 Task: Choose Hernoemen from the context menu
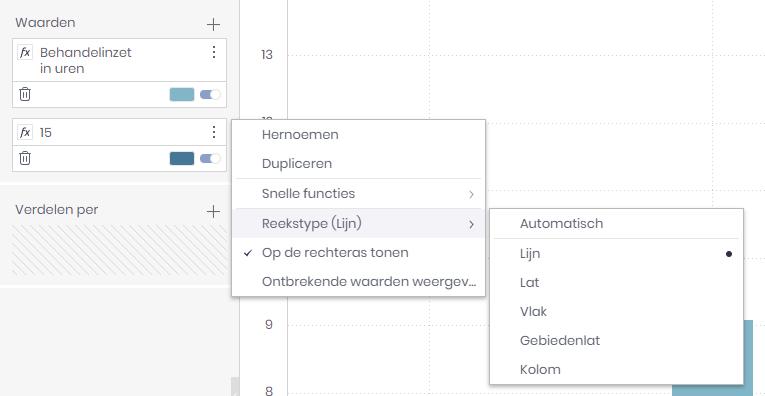tap(359, 135)
